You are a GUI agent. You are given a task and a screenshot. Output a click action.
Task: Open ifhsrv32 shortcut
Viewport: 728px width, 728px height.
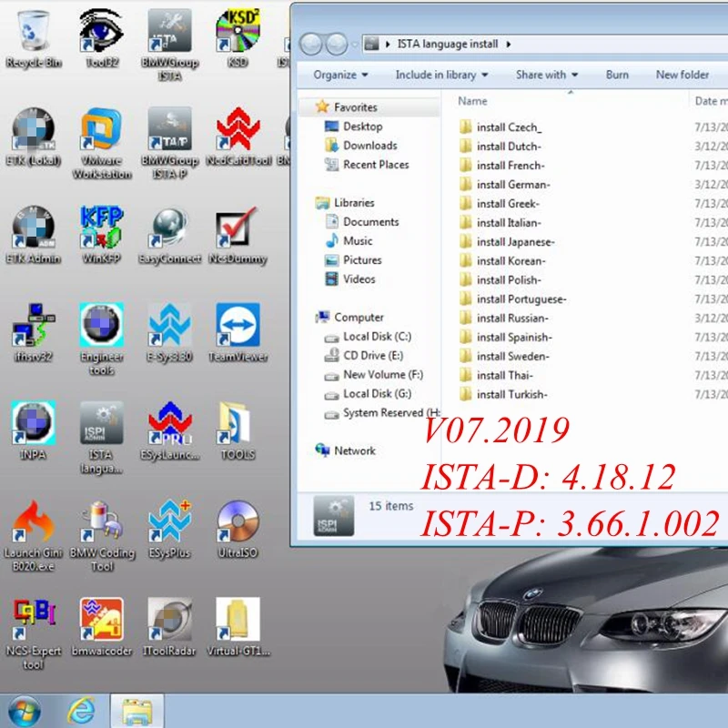click(x=34, y=333)
